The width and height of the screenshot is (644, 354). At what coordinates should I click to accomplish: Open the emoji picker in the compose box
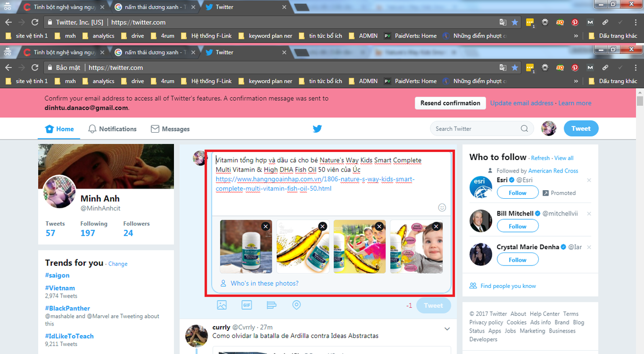[442, 207]
